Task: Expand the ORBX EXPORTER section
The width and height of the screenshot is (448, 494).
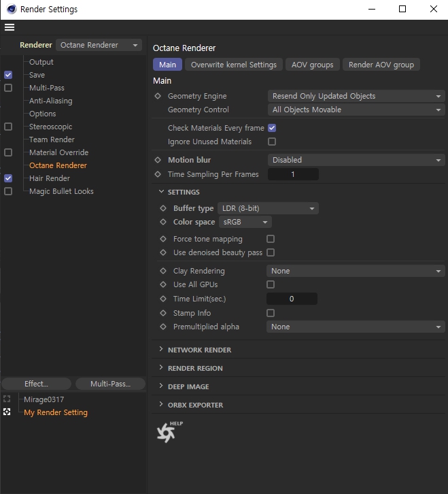Action: pyautogui.click(x=161, y=404)
